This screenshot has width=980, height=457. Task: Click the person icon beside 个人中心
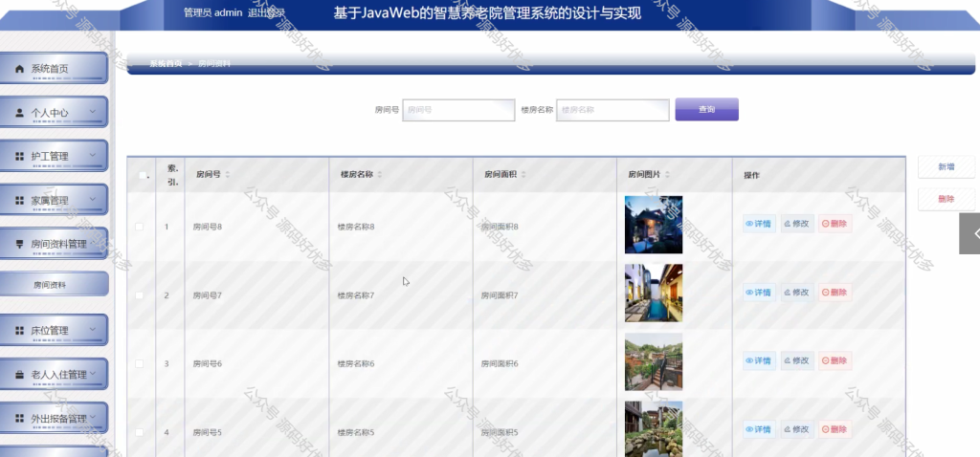tap(19, 113)
